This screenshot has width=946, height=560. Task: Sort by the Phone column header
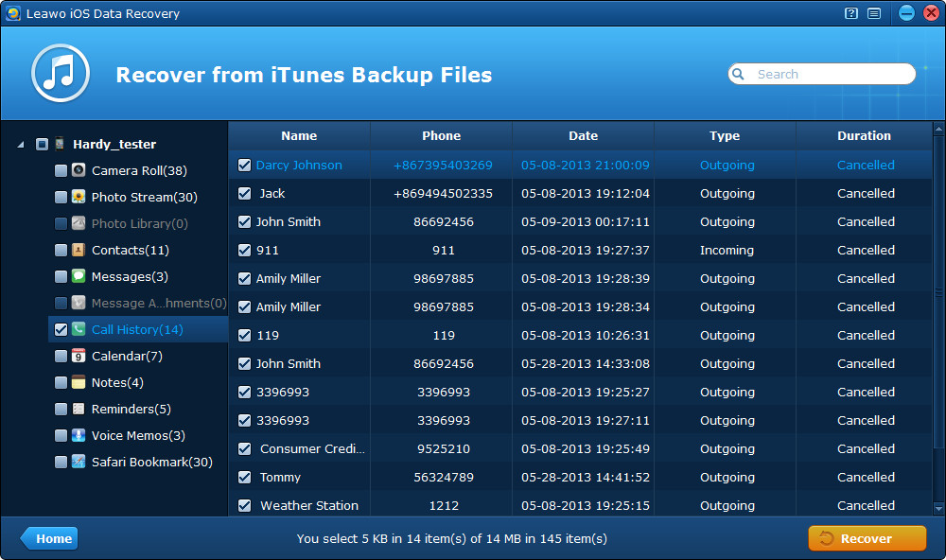point(442,136)
